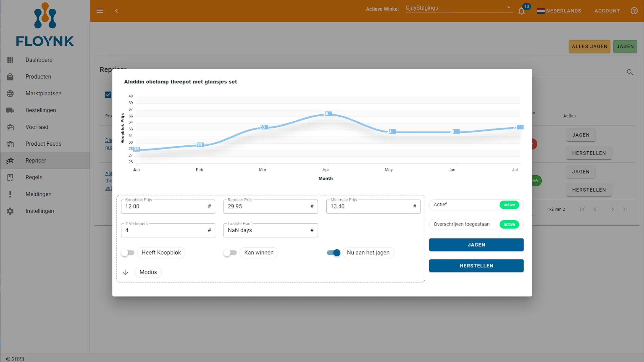644x362 pixels.
Task: Click the Overschrijven toegestaan active badge
Action: coord(509,224)
